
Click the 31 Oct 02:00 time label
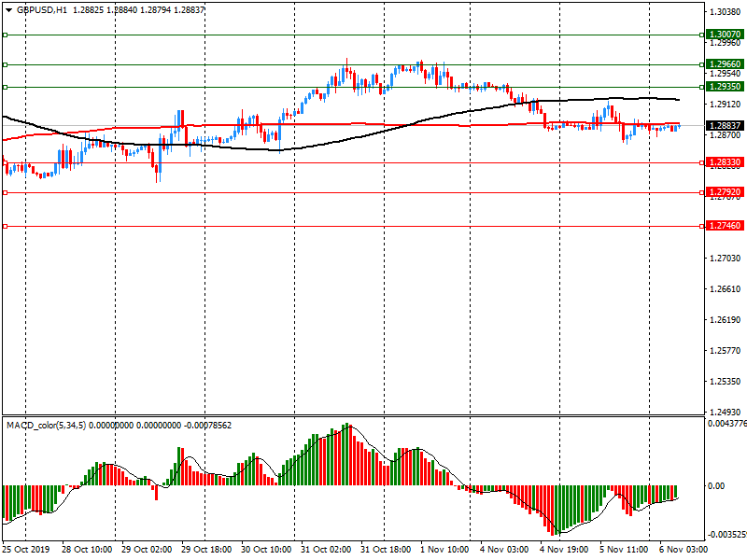click(x=327, y=551)
